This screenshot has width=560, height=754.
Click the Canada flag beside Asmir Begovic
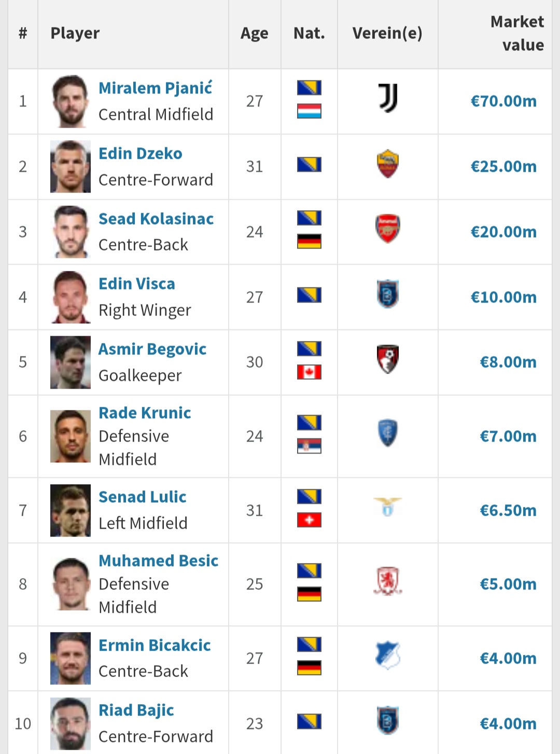309,372
